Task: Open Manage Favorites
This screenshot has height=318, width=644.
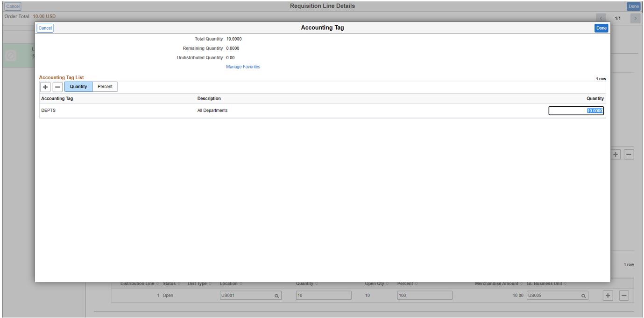Action: [x=243, y=67]
